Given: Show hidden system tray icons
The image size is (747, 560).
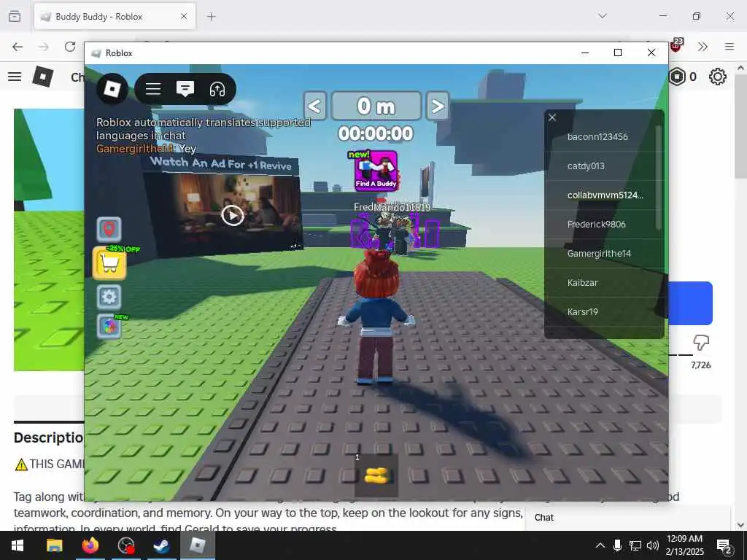Looking at the screenshot, I should (x=600, y=545).
